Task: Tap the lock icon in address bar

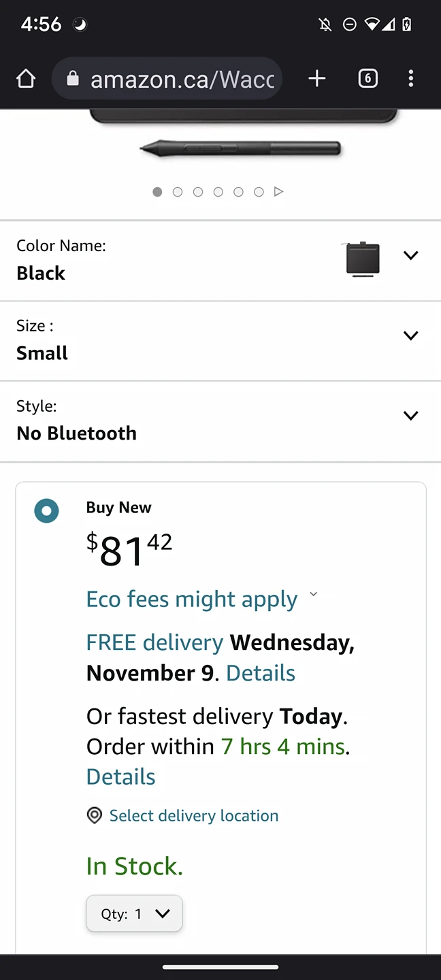Action: 72,79
